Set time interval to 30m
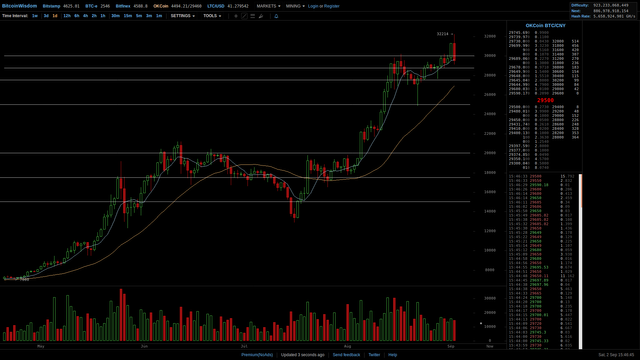Screen dimensions: 640x360 coord(116,16)
